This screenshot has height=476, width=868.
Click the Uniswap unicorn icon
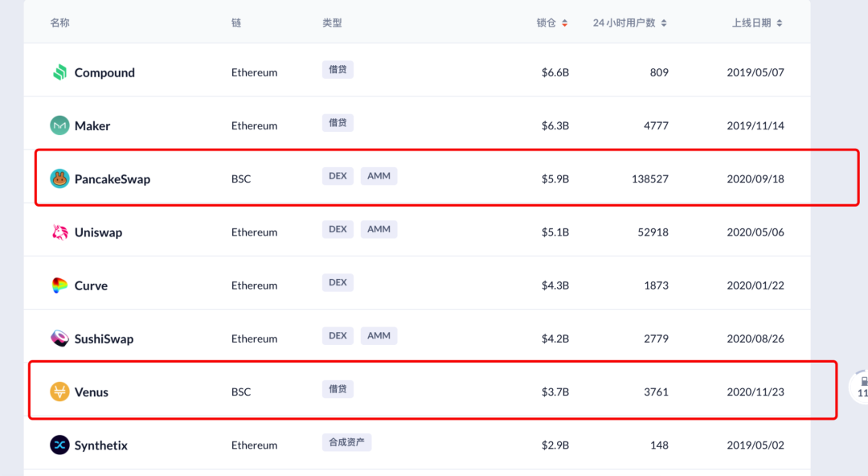(60, 232)
